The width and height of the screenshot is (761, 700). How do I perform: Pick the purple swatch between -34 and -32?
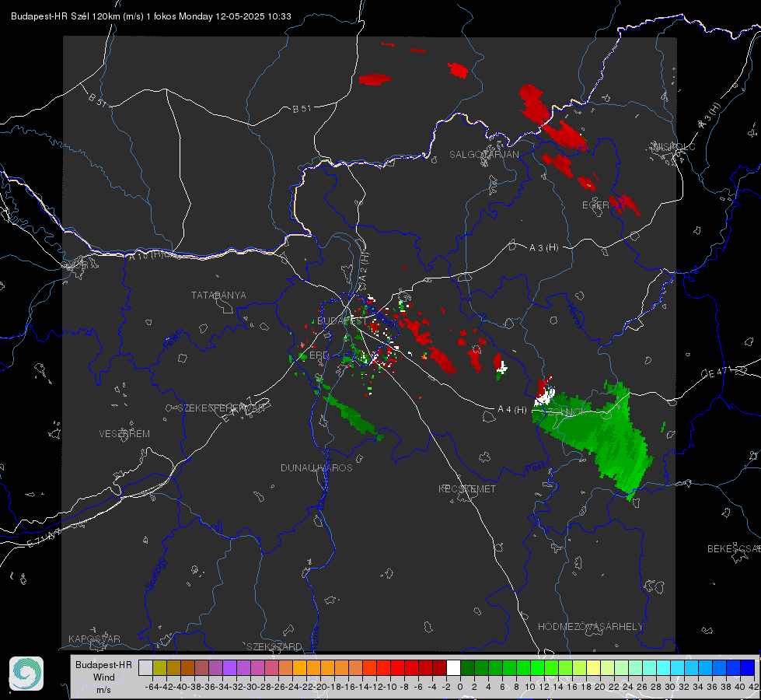pyautogui.click(x=229, y=667)
